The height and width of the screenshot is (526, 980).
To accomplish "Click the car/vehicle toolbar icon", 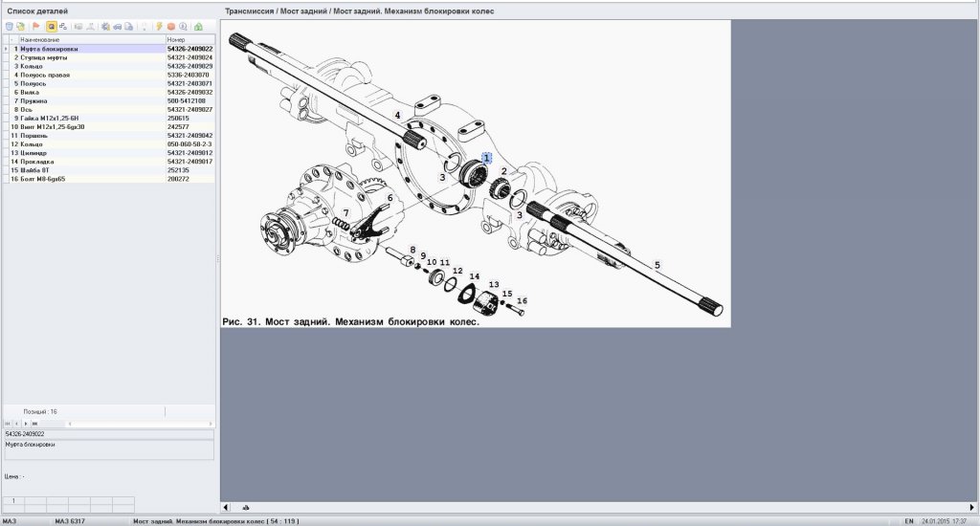I will (117, 26).
